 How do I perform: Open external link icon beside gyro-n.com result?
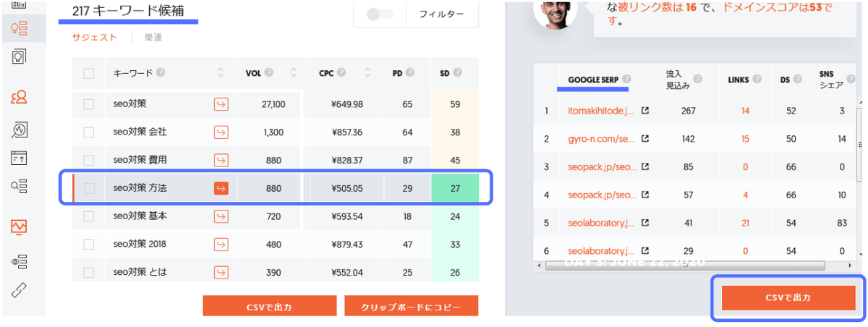point(645,139)
